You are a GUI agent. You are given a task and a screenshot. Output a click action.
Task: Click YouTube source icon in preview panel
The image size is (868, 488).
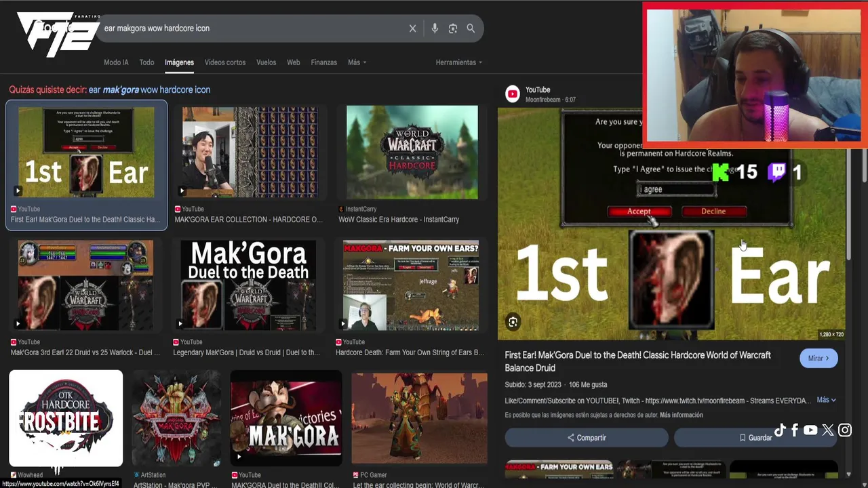(x=513, y=94)
